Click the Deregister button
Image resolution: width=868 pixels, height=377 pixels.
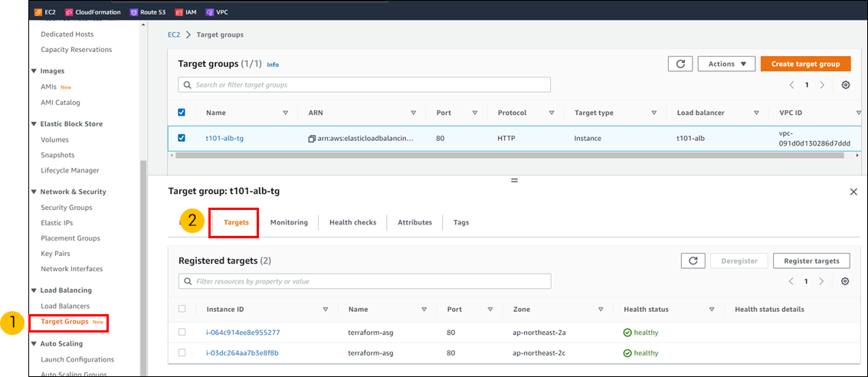coord(739,261)
